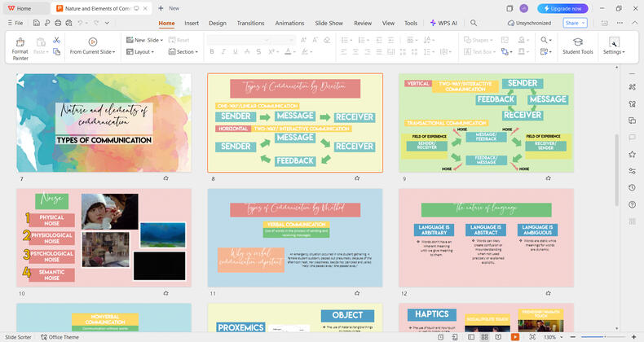The height and width of the screenshot is (342, 644).
Task: Select slide 12 nature of language thumbnail
Action: [487, 238]
